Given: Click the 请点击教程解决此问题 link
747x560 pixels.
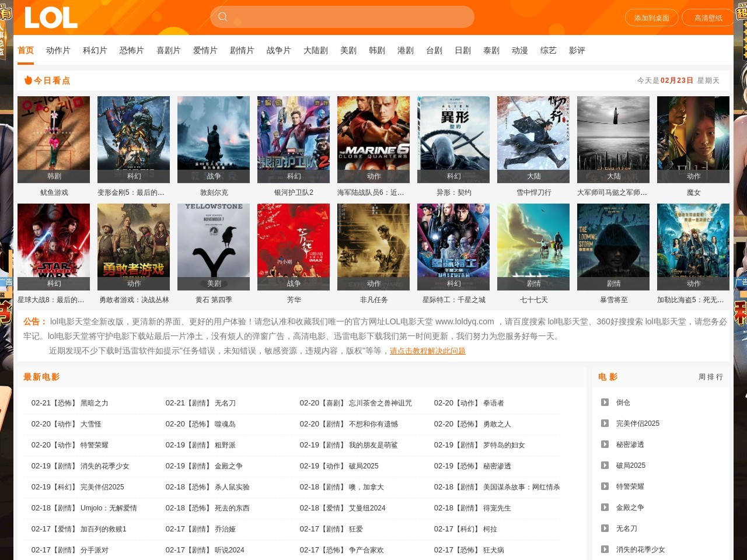Looking at the screenshot, I should tap(428, 351).
